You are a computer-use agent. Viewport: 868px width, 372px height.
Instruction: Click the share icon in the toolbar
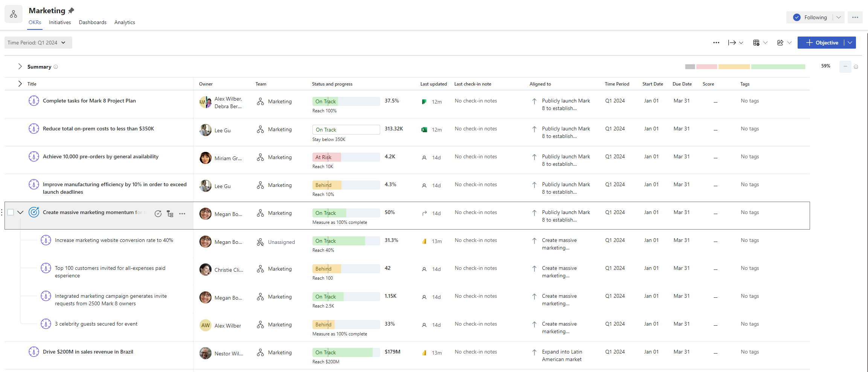pos(780,43)
